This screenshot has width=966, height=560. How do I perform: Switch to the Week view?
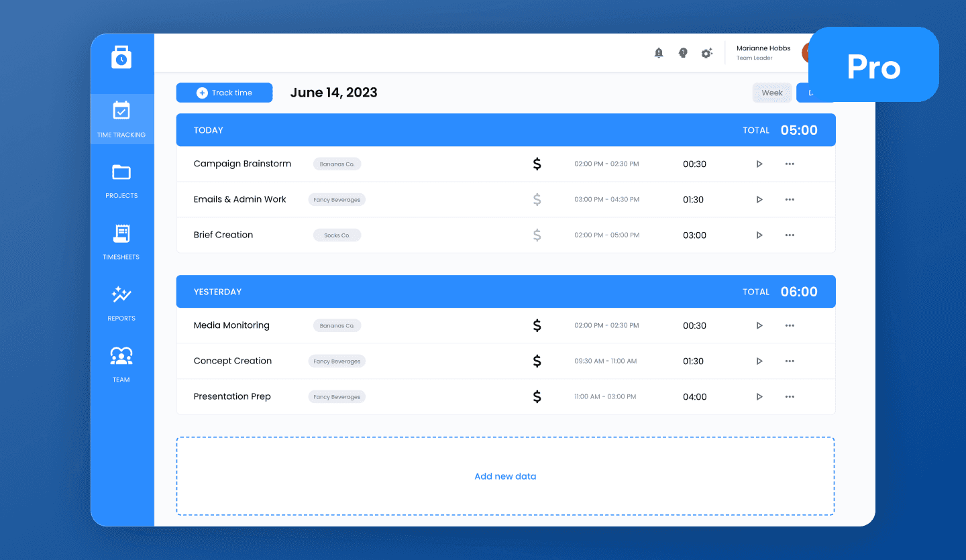tap(772, 93)
